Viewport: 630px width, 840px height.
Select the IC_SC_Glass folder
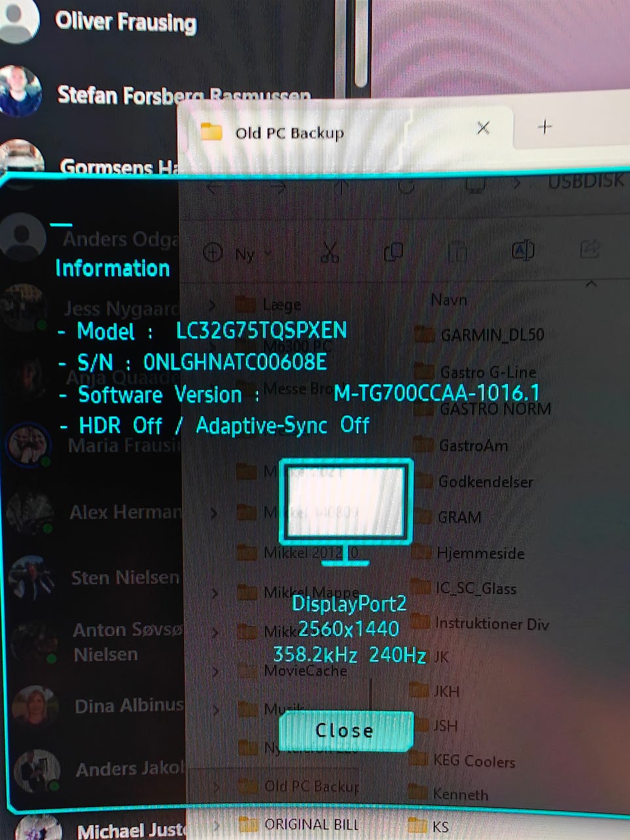coord(476,589)
